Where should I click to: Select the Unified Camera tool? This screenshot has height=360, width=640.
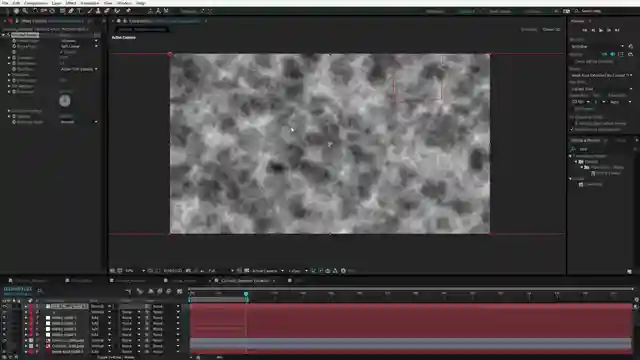(x=43, y=11)
